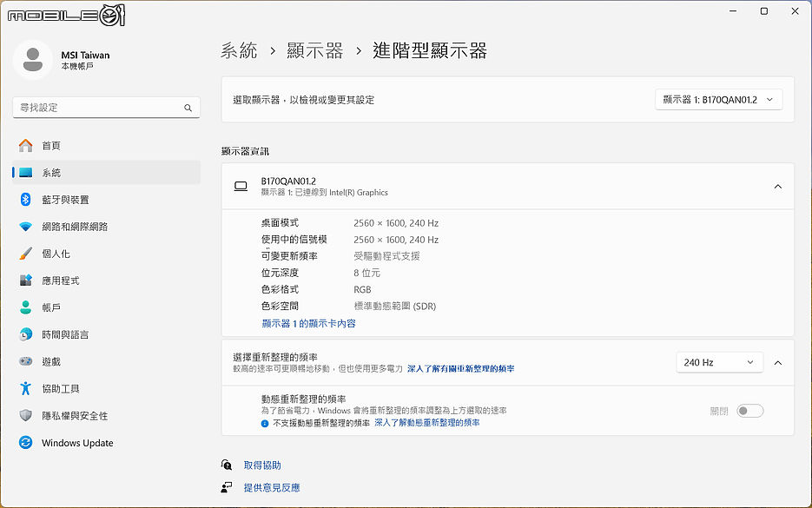
Task: Toggle the dynamic refresh rate (動態重新整理) switch
Action: pyautogui.click(x=749, y=411)
